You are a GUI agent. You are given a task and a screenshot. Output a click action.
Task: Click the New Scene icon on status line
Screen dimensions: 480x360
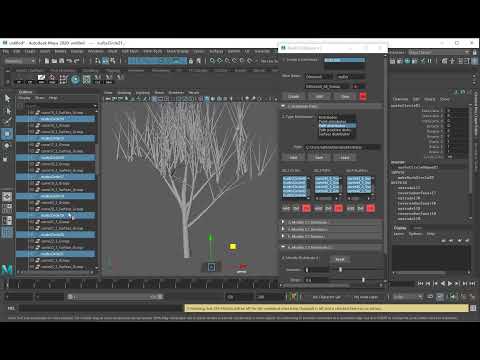(47, 61)
